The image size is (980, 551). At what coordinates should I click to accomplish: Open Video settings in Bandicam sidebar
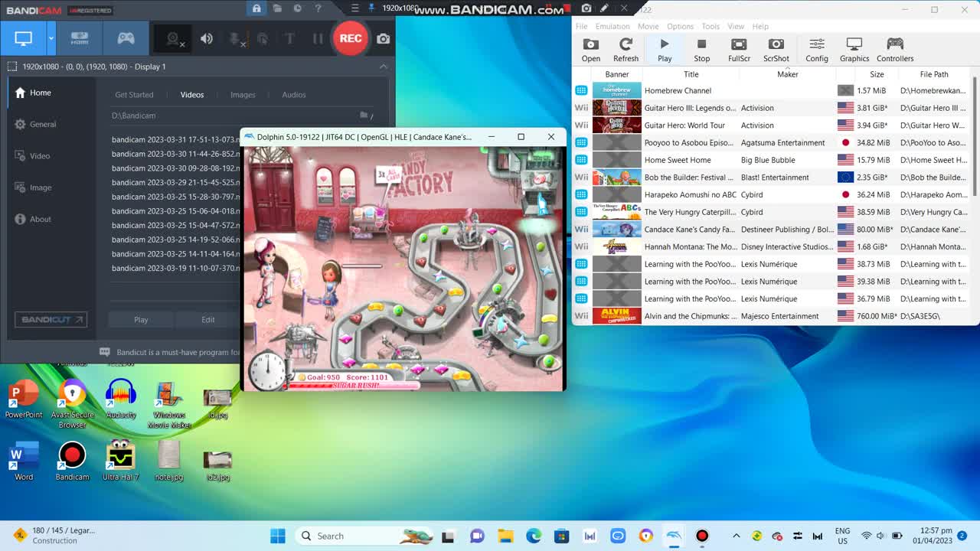click(x=32, y=156)
